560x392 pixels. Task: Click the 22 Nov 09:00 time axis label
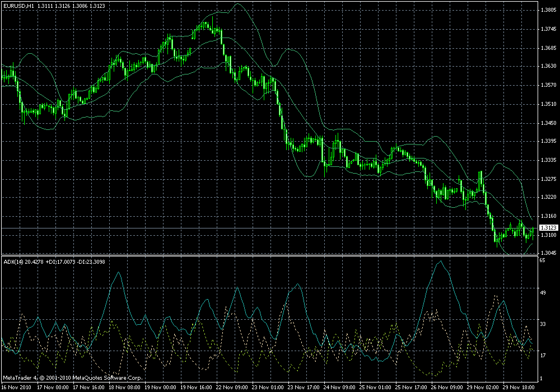(x=232, y=388)
